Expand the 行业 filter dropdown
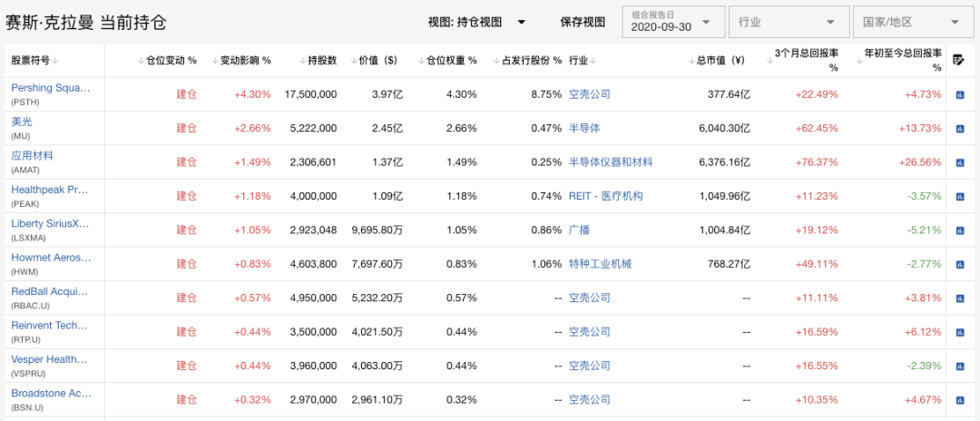This screenshot has width=980, height=421. [x=789, y=23]
